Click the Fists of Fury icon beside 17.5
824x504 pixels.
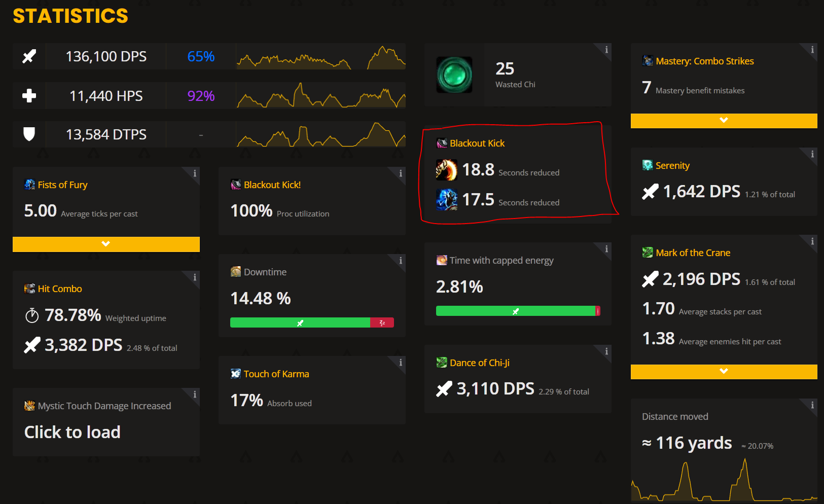pos(446,199)
